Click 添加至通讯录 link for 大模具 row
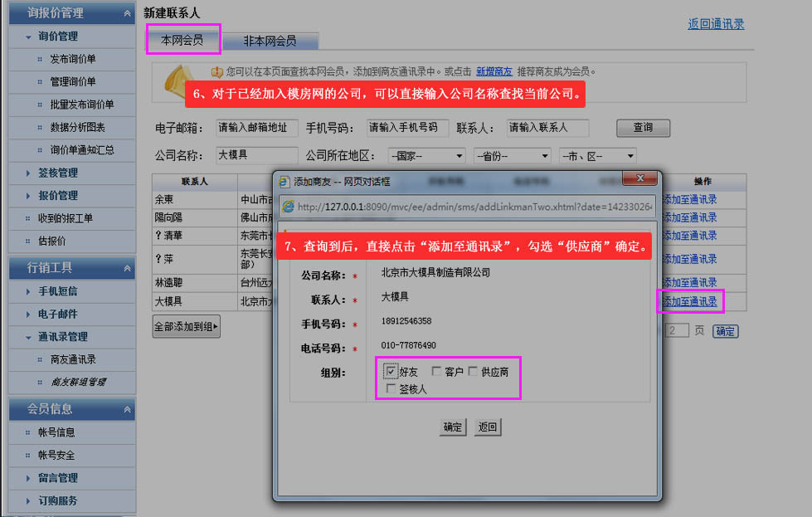Screen dimensions: 812x517 (690, 301)
